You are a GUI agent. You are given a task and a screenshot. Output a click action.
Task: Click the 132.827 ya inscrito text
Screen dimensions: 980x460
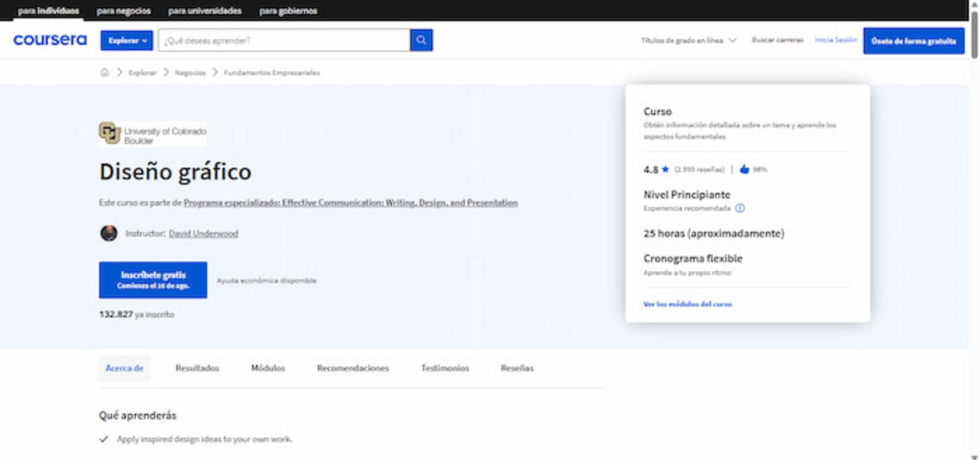(137, 314)
